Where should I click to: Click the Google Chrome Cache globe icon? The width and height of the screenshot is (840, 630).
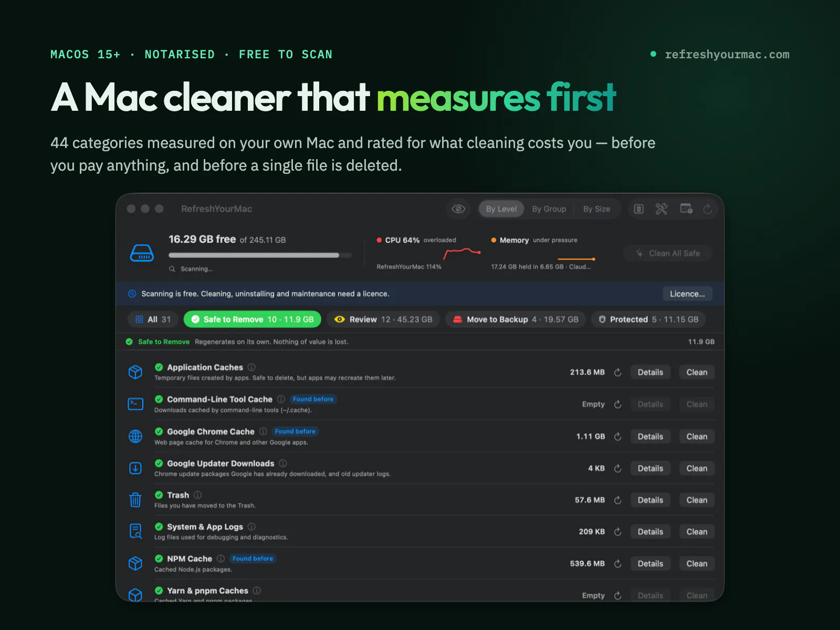pyautogui.click(x=135, y=436)
